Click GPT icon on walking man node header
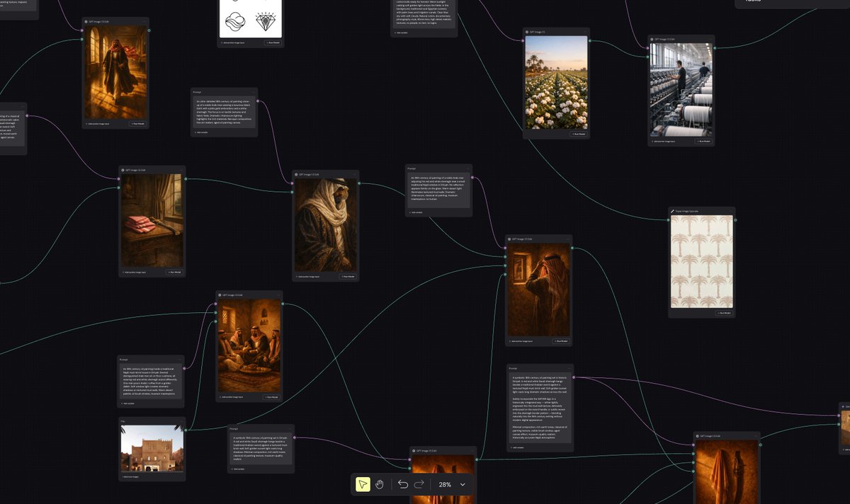Screen dimensions: 850x504 click(86, 22)
